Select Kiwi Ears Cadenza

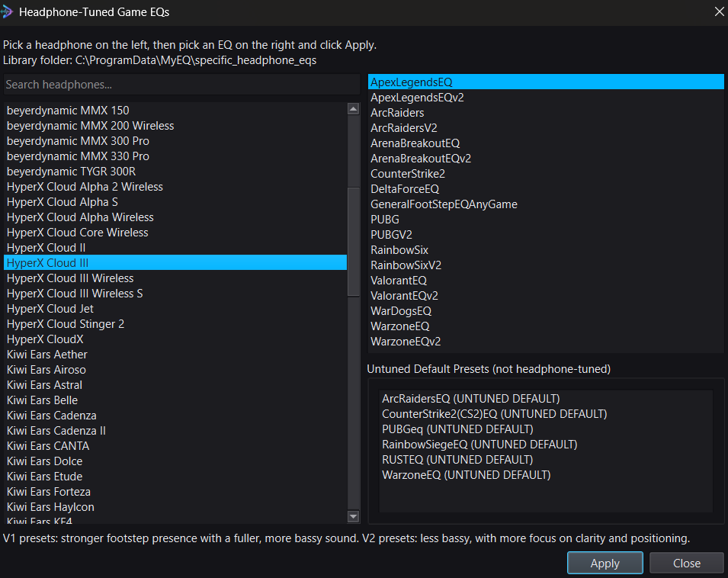click(175, 416)
